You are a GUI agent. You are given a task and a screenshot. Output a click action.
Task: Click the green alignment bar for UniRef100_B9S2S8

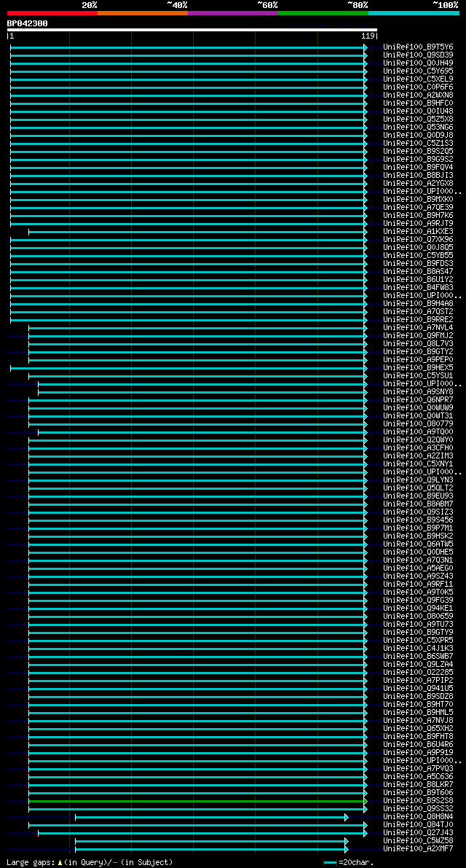pos(198,801)
